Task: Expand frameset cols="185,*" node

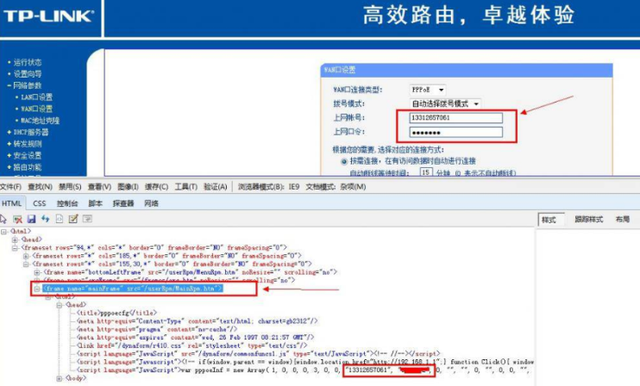Action: click(26, 256)
